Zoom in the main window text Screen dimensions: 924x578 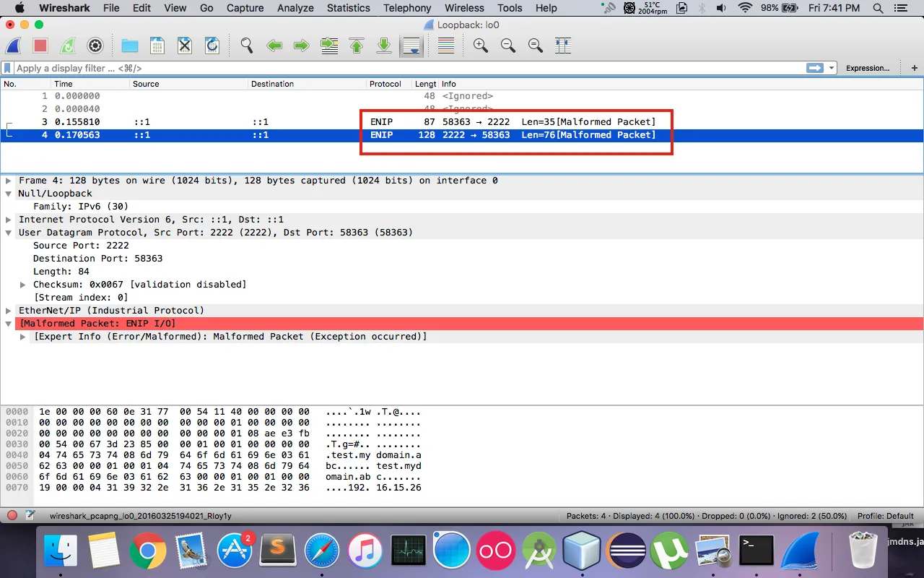pyautogui.click(x=481, y=46)
